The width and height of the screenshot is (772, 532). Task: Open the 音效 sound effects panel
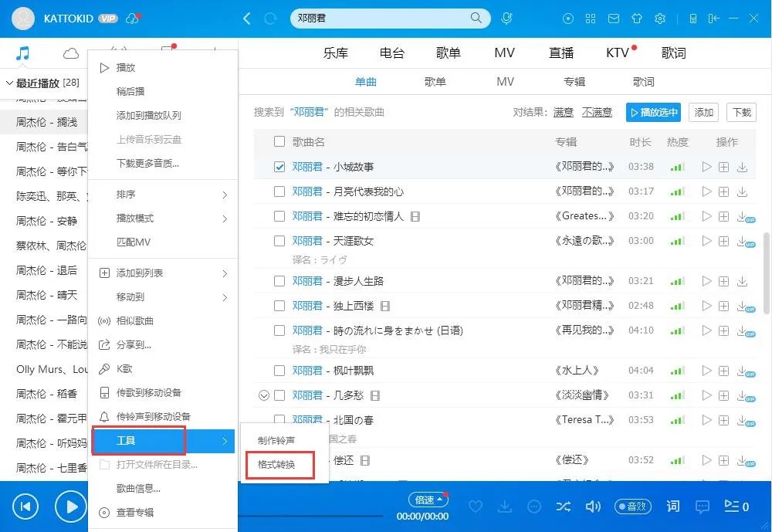pyautogui.click(x=633, y=507)
